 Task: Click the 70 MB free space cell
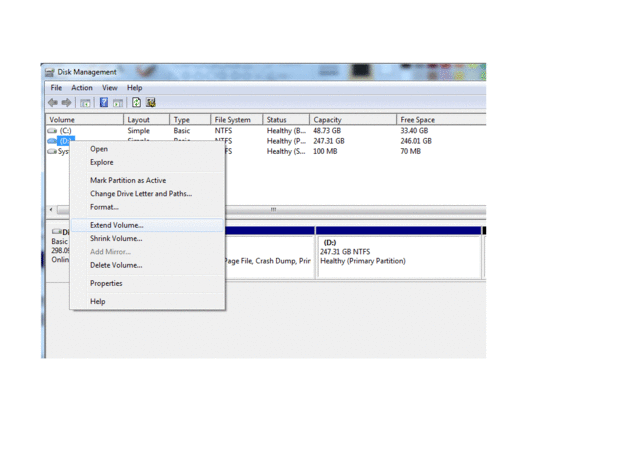coord(411,151)
